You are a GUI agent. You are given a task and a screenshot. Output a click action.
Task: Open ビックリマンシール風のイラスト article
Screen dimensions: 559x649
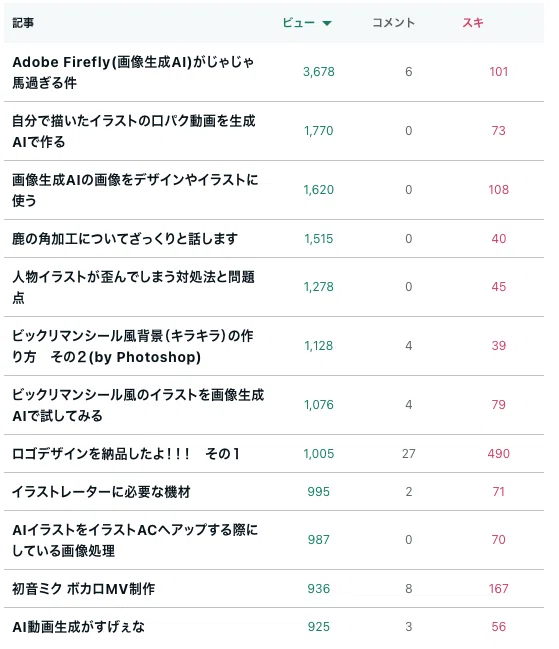point(138,405)
